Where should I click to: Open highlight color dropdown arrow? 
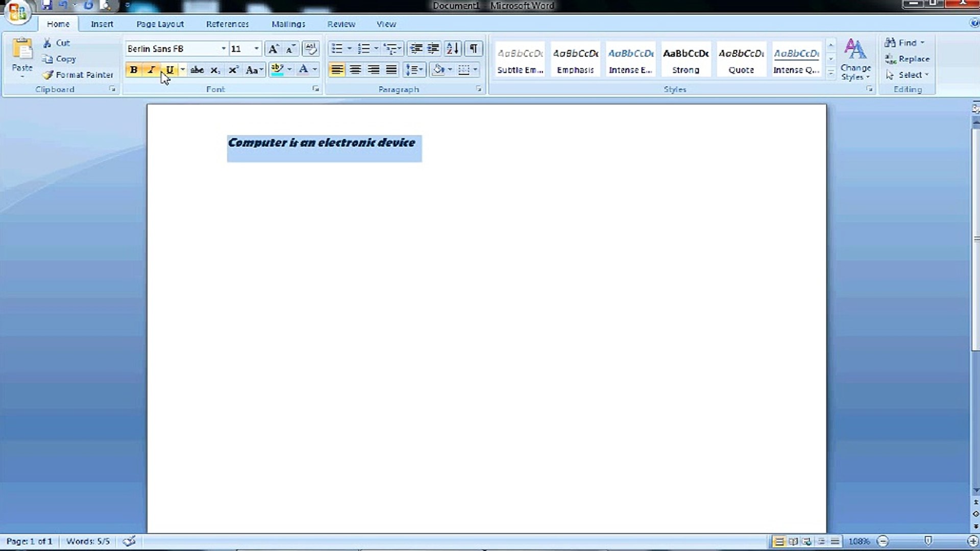point(289,70)
